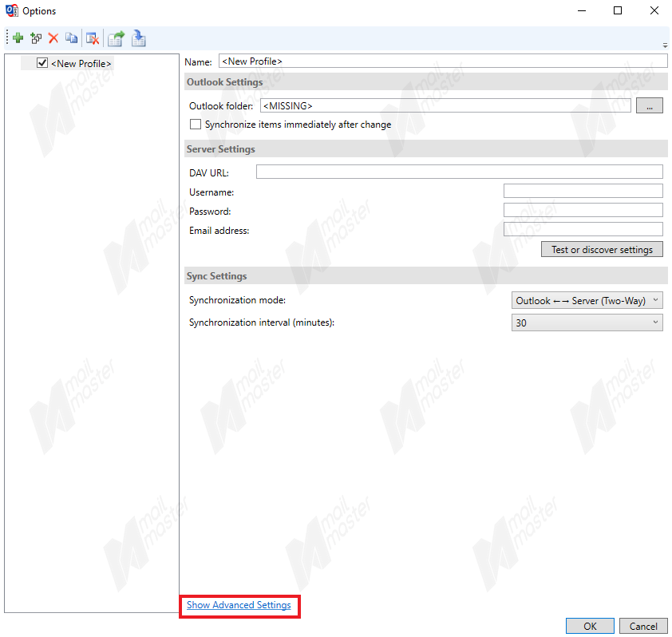Screen dimensions: 672x637
Task: Export profiles to file icon
Action: tap(116, 38)
